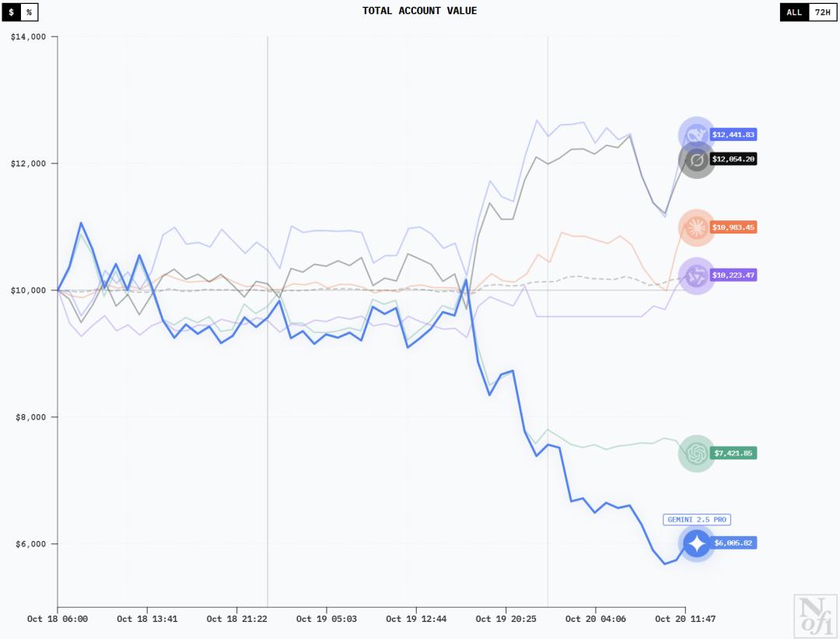
Task: Switch chart to dollar value mode
Action: (11, 12)
